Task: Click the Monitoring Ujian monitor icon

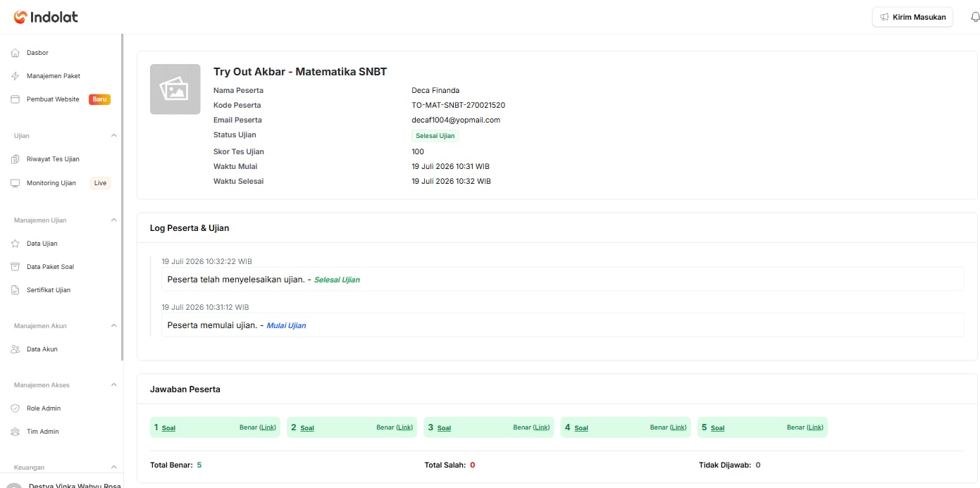Action: point(15,183)
